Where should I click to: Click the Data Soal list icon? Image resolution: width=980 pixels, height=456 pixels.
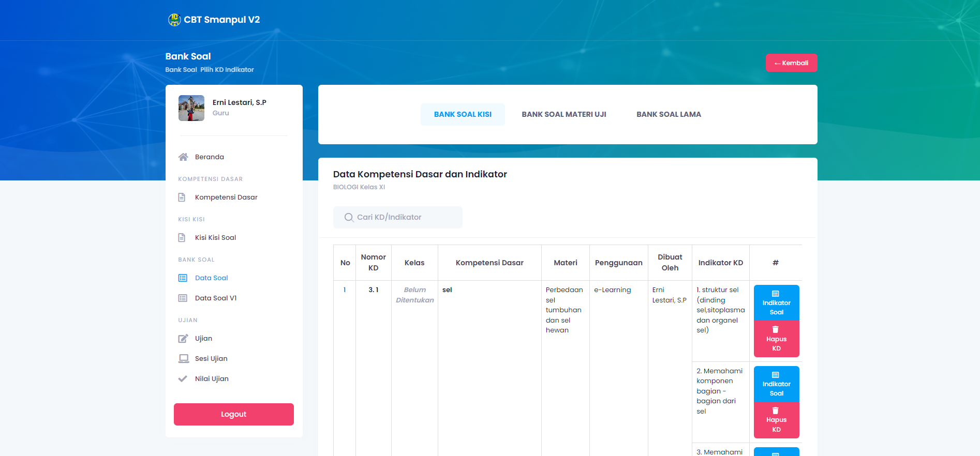[x=183, y=278]
